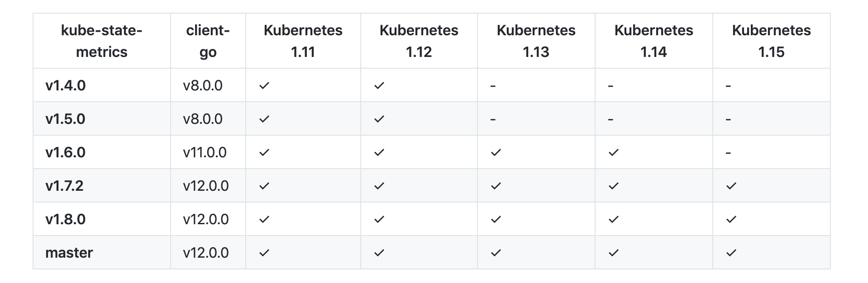
Task: Click the v1.8.0 checkmark under Kubernetes 1.13
Action: pyautogui.click(x=496, y=219)
